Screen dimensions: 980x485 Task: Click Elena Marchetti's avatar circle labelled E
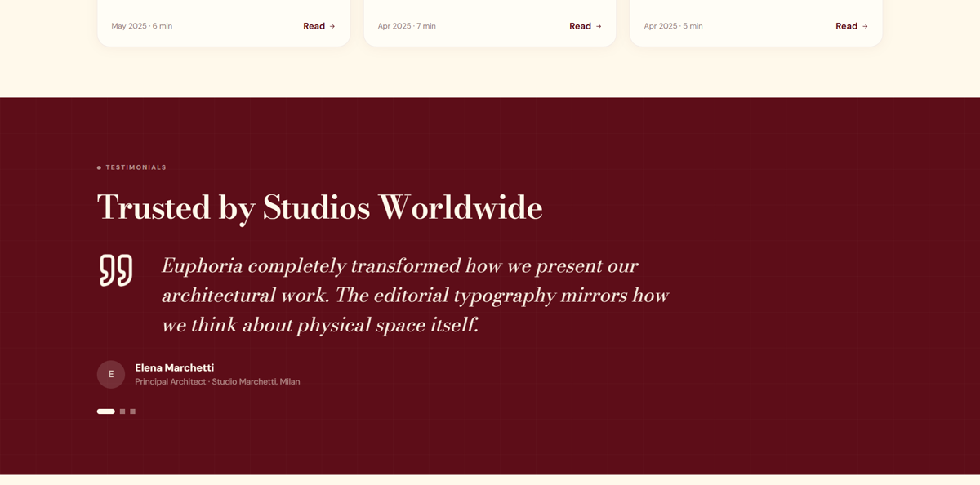[x=111, y=374]
